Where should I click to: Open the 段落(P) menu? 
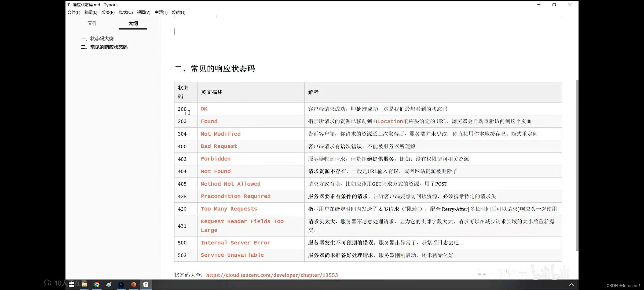(108, 12)
